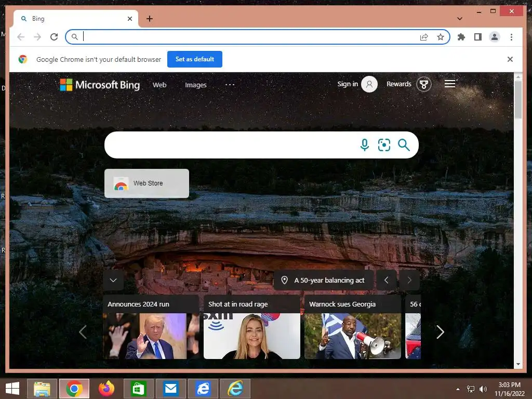Viewport: 532px width, 399px height.
Task: Open Chrome three-dot menu
Action: point(511,37)
